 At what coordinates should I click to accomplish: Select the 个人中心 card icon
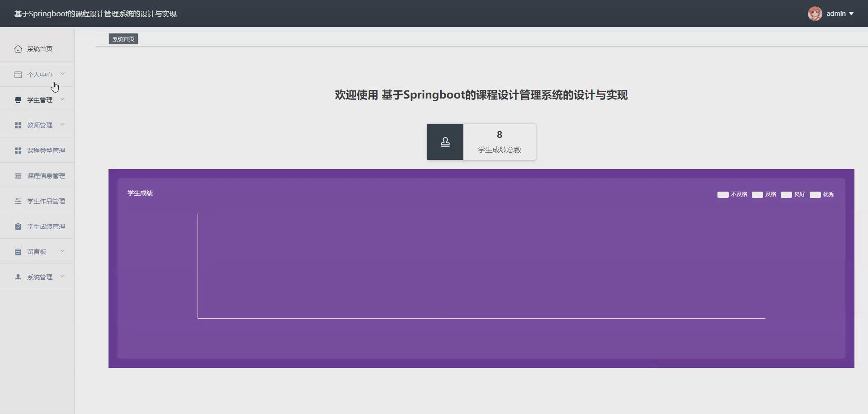point(18,74)
